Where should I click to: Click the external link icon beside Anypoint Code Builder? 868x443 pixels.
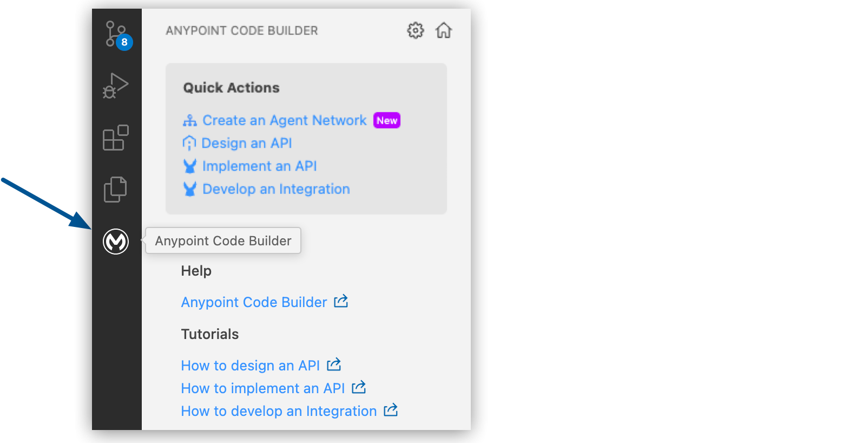(x=341, y=302)
